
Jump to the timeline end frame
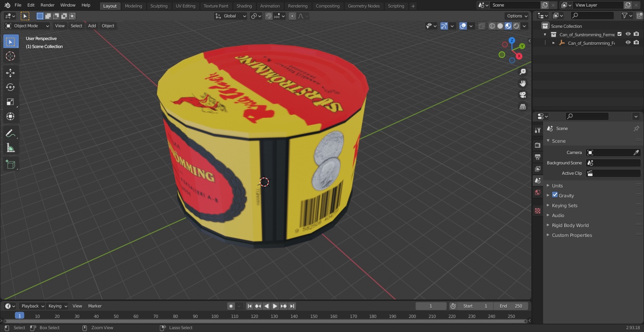(292, 306)
